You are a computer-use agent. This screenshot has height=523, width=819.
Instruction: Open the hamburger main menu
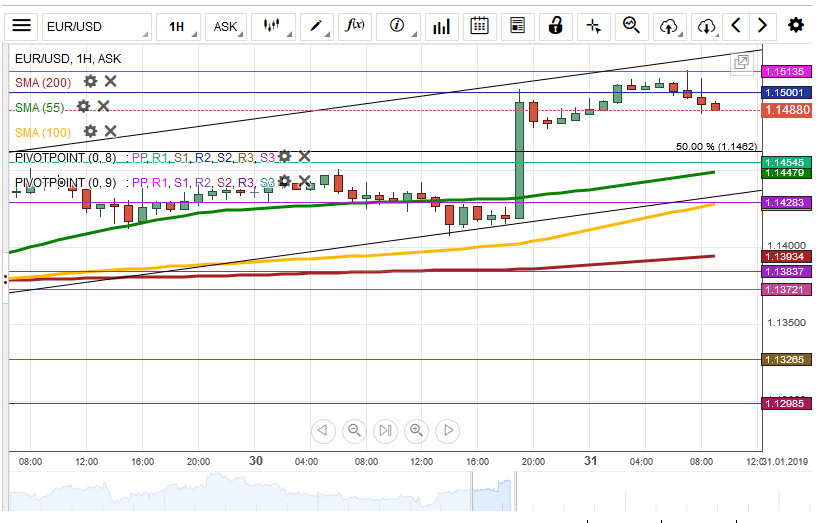pyautogui.click(x=22, y=26)
